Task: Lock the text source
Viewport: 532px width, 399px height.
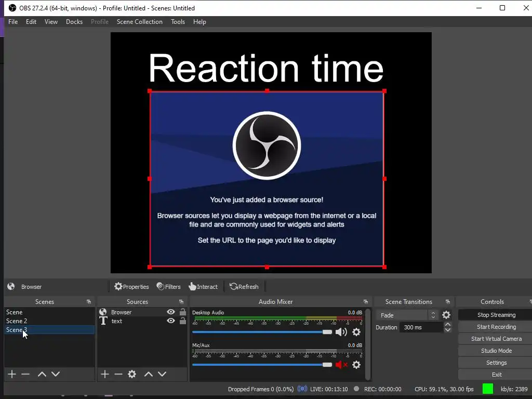Action: coord(182,321)
